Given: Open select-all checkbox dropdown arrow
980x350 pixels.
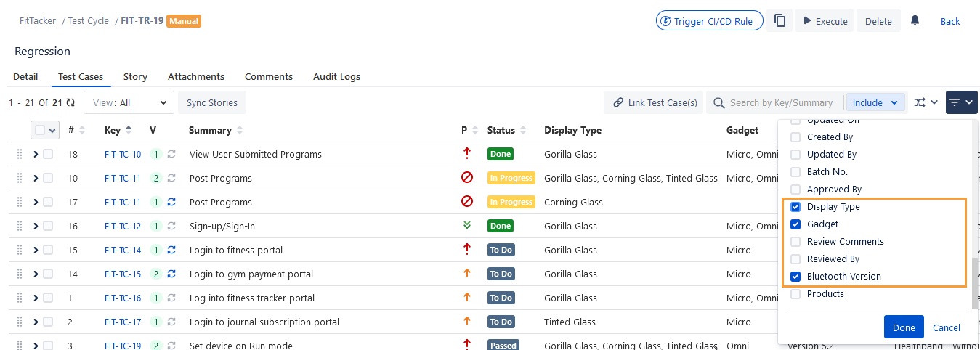Looking at the screenshot, I should click(52, 131).
